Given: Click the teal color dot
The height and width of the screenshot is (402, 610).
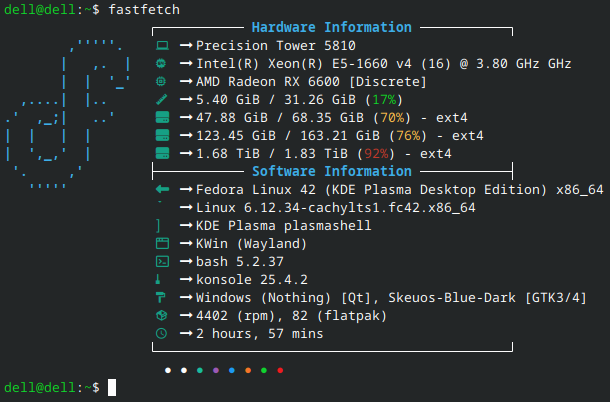Looking at the screenshot, I should tap(200, 370).
